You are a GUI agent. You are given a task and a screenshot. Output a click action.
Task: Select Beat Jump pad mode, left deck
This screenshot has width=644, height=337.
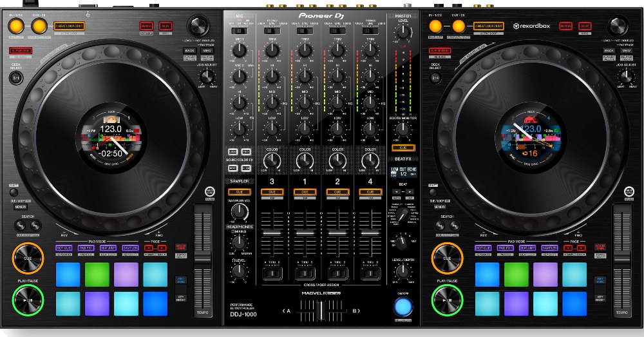[x=108, y=248]
